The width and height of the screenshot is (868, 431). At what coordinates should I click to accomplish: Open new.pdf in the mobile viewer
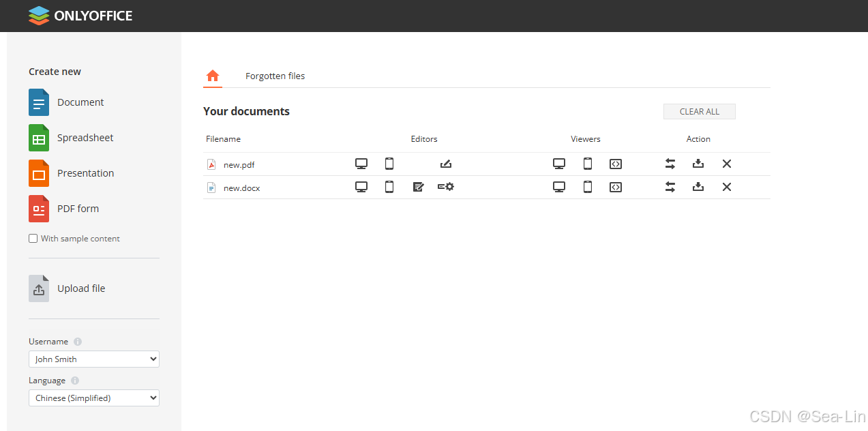588,164
